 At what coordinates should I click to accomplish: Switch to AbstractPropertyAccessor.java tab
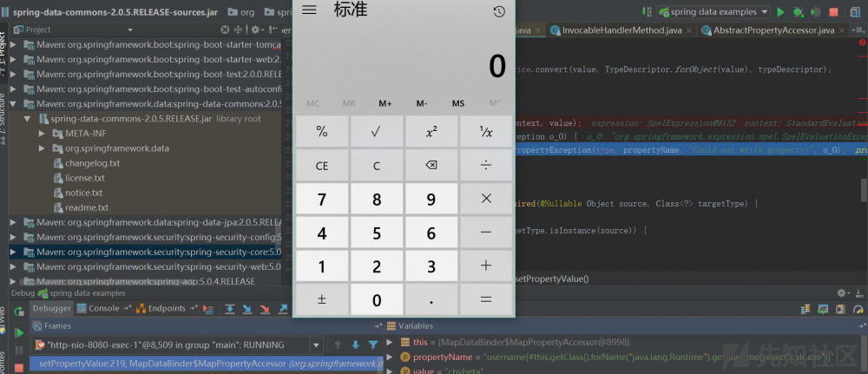coord(773,30)
